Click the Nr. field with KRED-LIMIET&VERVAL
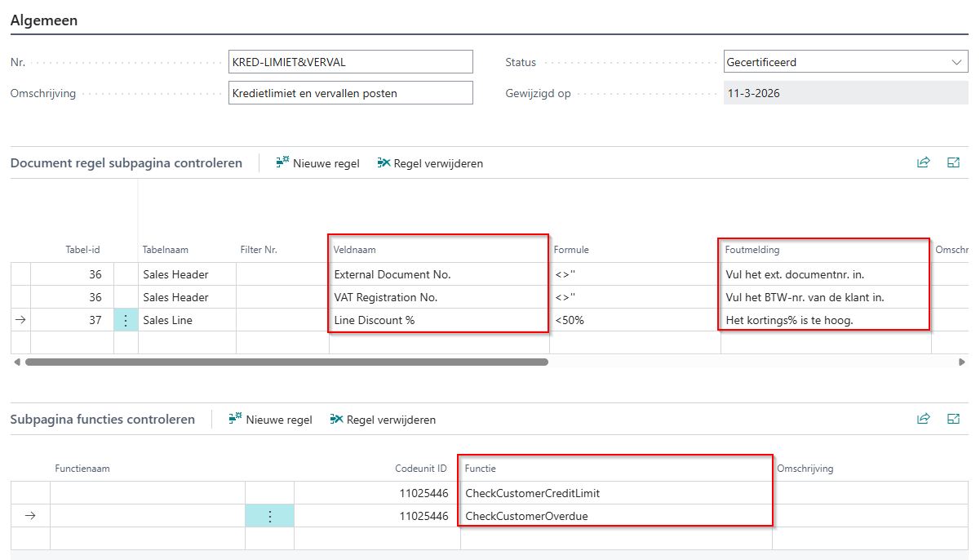The image size is (980, 560). (351, 62)
